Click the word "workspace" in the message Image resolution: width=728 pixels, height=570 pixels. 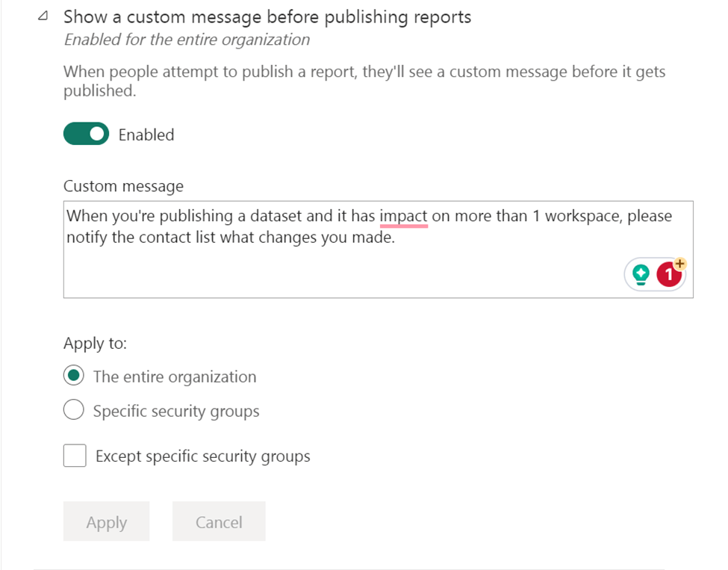point(582,216)
